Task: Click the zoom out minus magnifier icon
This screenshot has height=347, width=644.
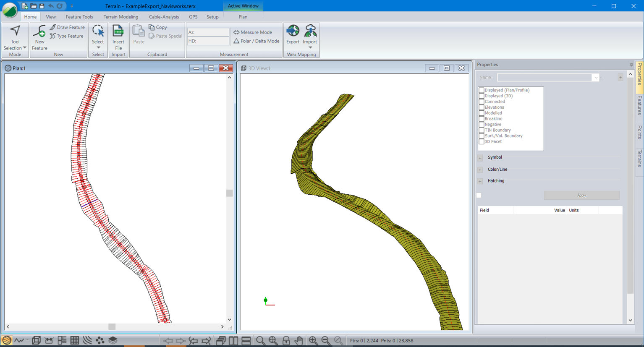Action: pyautogui.click(x=326, y=341)
